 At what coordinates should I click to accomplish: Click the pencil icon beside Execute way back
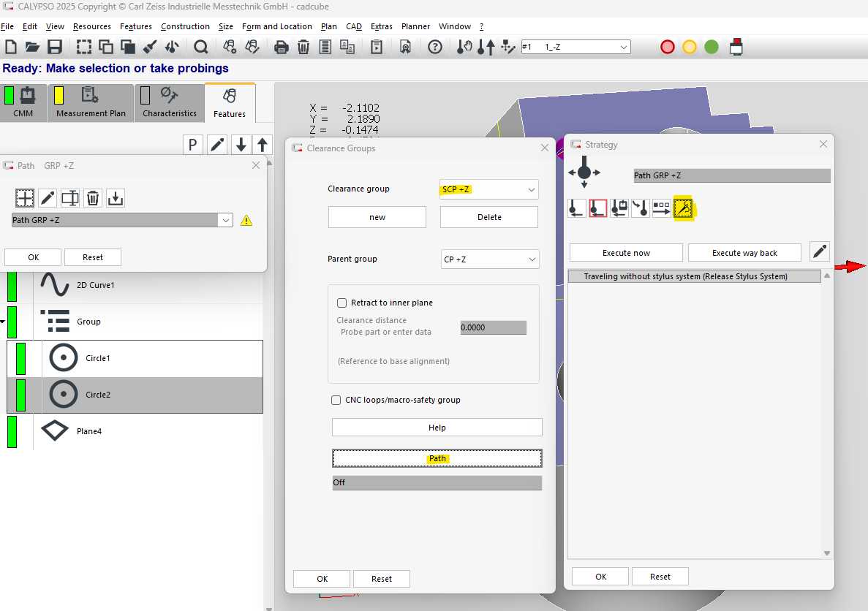click(x=820, y=252)
